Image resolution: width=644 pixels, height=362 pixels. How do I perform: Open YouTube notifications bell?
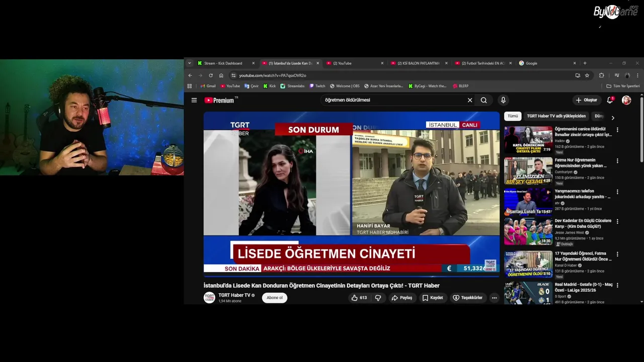(x=610, y=100)
